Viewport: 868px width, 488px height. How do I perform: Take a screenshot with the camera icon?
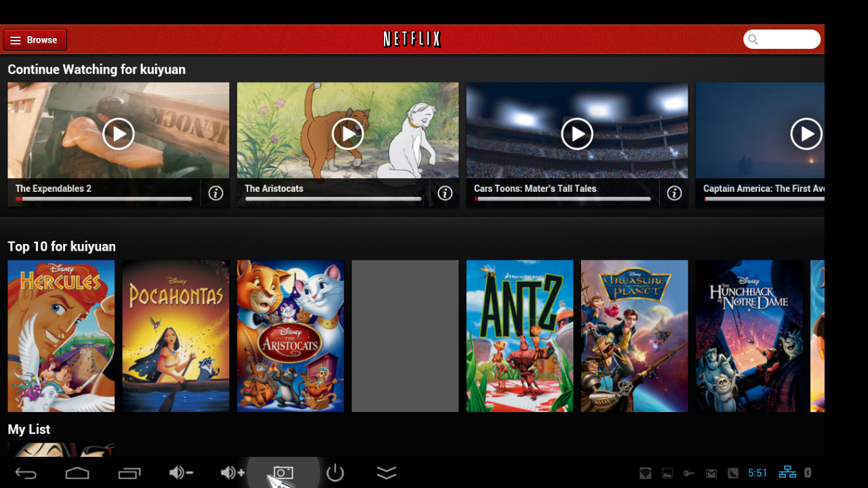coord(283,472)
